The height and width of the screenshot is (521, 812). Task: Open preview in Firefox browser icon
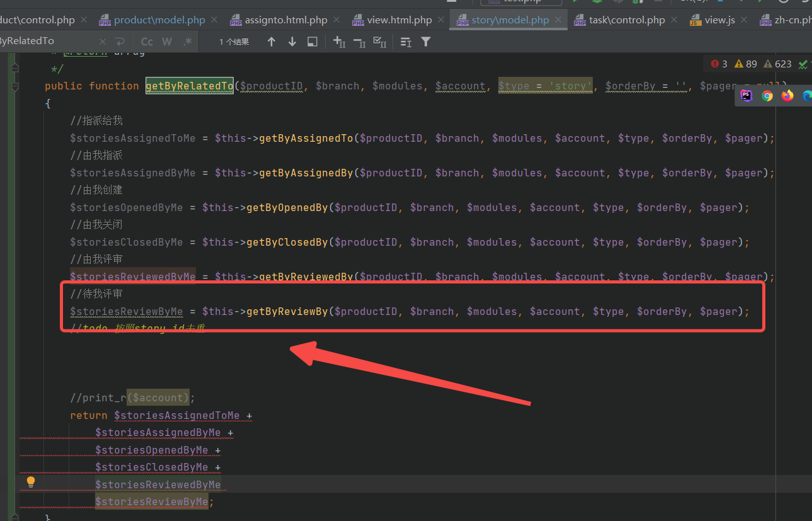coord(787,96)
